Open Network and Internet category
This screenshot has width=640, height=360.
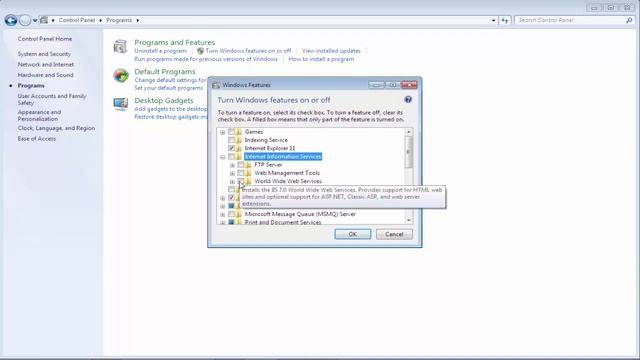[46, 64]
